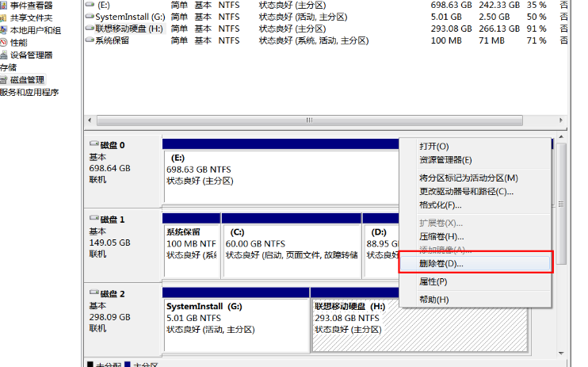Select Local Users and Groups (本地用户和组)
This screenshot has height=367, width=588.
tap(35, 30)
